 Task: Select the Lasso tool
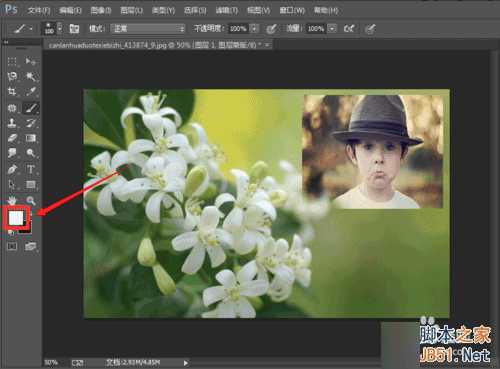click(12, 77)
